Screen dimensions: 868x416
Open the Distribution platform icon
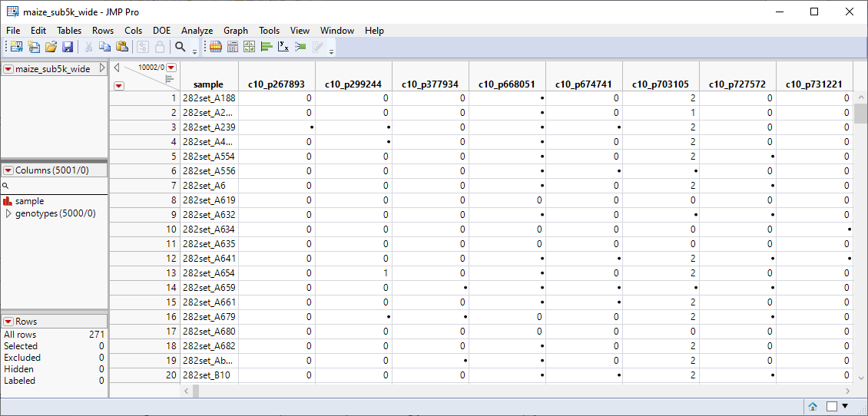[x=267, y=47]
